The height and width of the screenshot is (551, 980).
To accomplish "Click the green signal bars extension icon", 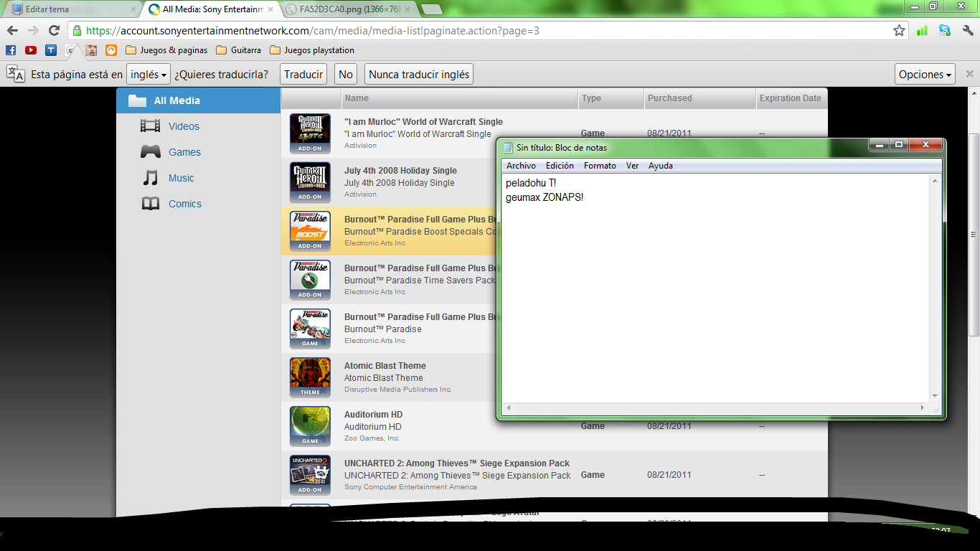I will (x=923, y=31).
